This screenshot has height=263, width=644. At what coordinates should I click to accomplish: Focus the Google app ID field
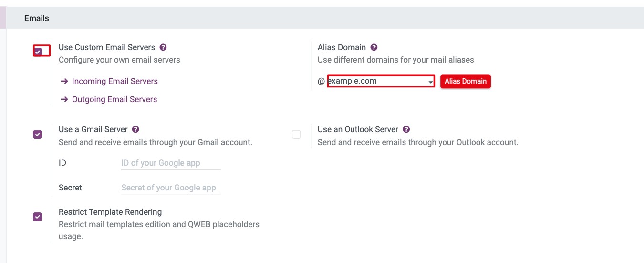click(x=171, y=163)
